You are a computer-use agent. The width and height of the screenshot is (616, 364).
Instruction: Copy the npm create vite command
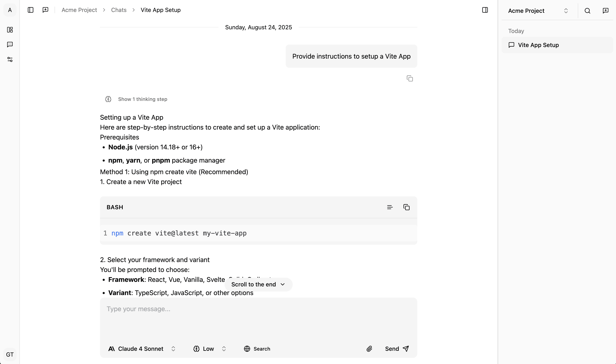[406, 207]
